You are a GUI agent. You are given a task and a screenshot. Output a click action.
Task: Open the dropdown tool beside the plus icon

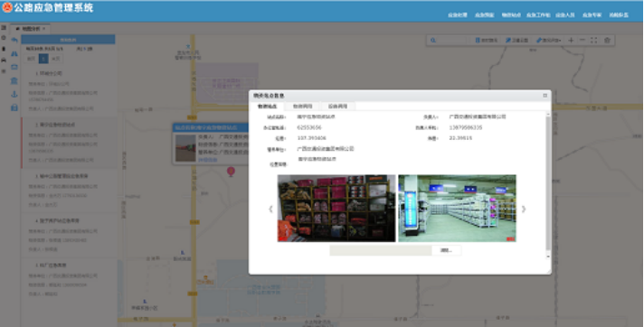[549, 41]
